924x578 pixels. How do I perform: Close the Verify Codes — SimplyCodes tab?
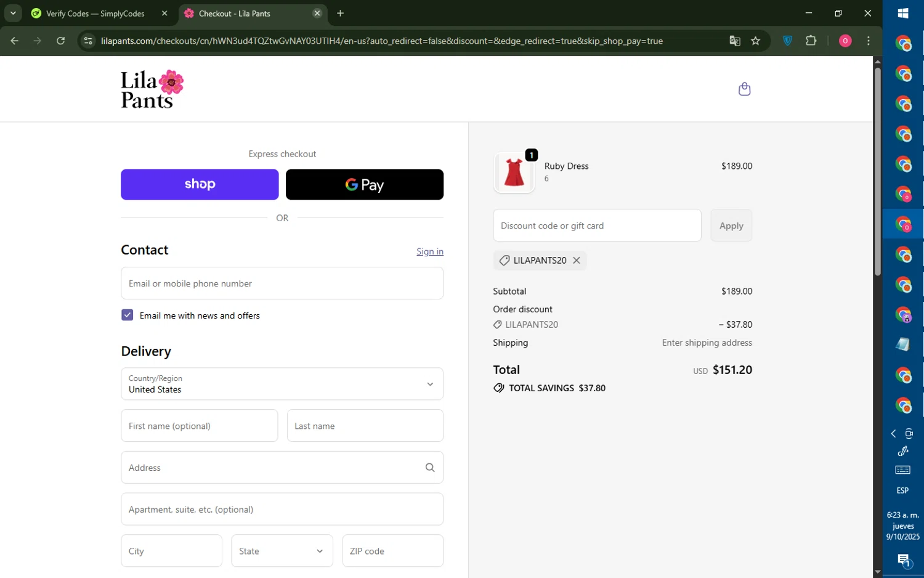point(164,13)
